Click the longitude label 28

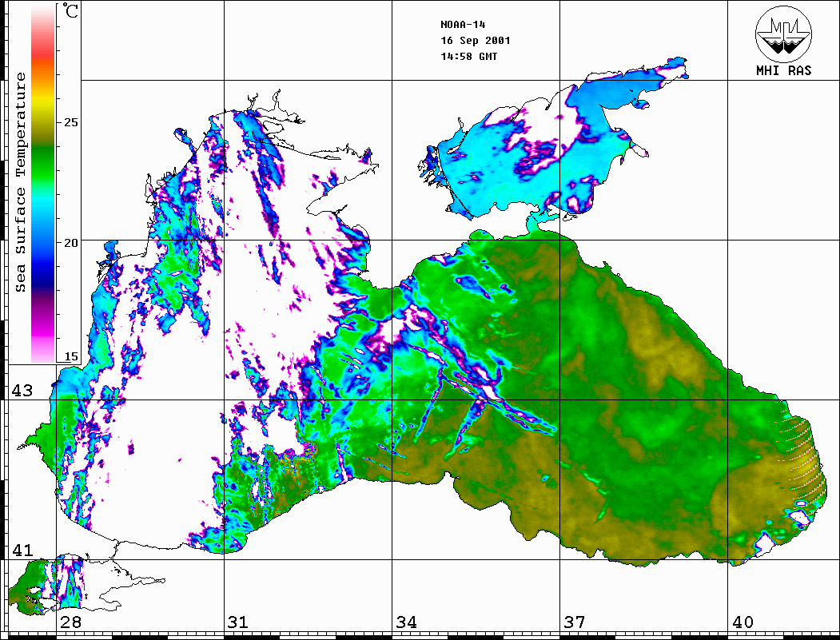(x=70, y=622)
